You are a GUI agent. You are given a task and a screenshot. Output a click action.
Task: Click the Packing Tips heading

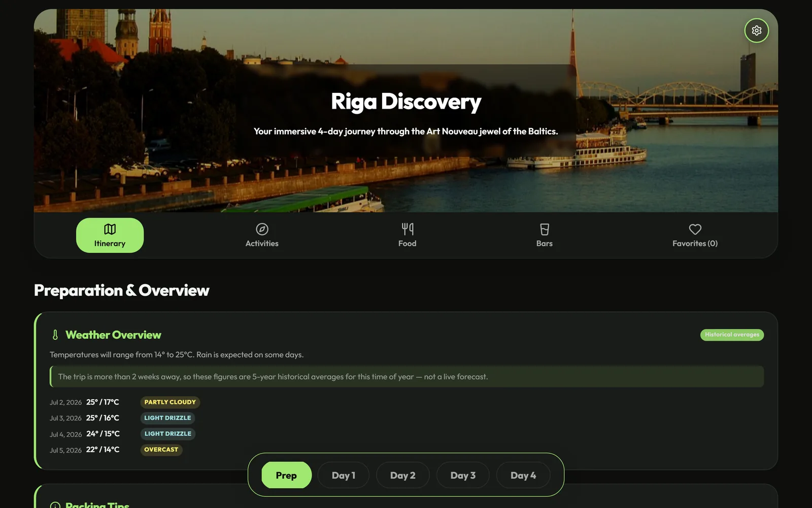coord(97,505)
